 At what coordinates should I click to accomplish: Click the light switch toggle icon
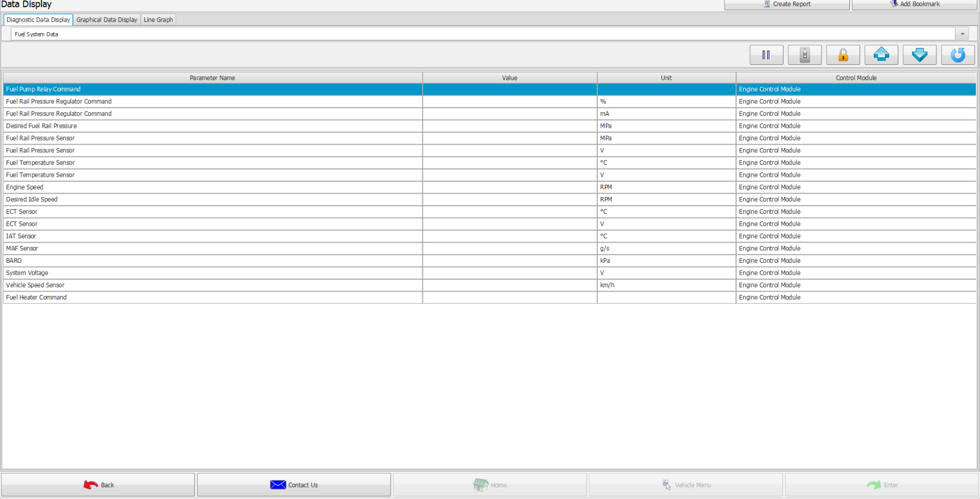(x=804, y=55)
